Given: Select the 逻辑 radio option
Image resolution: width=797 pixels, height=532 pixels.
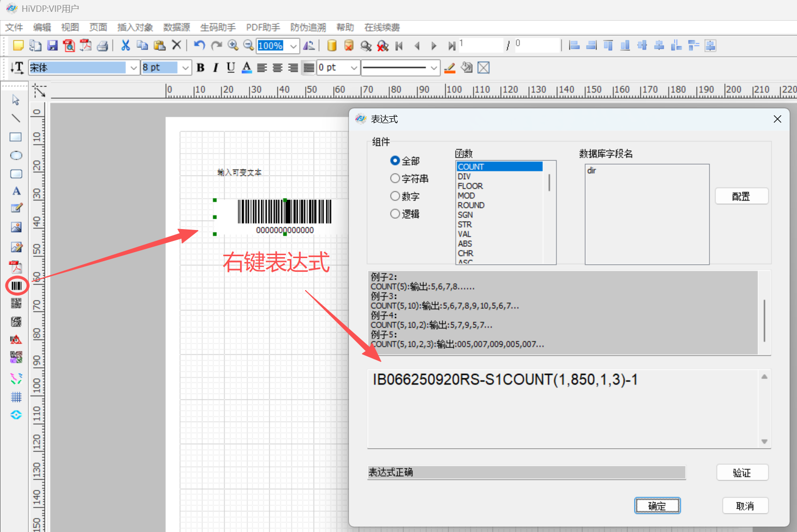Looking at the screenshot, I should point(395,214).
